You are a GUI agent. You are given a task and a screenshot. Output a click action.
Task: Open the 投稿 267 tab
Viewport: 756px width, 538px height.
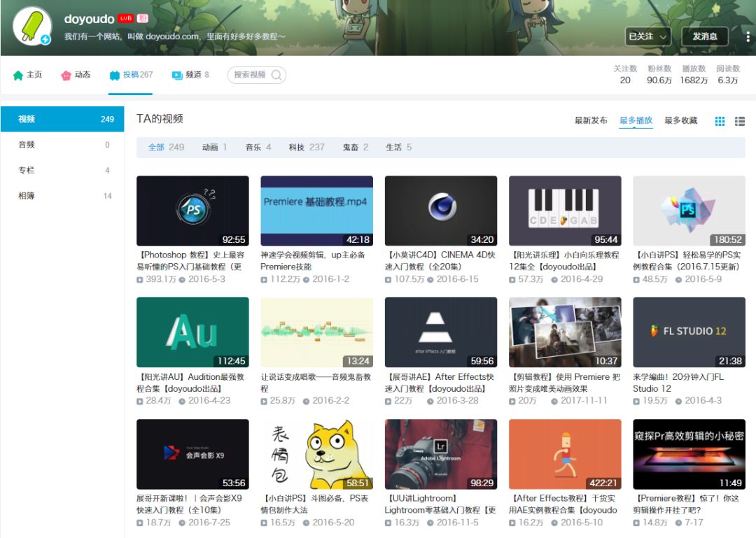[131, 75]
